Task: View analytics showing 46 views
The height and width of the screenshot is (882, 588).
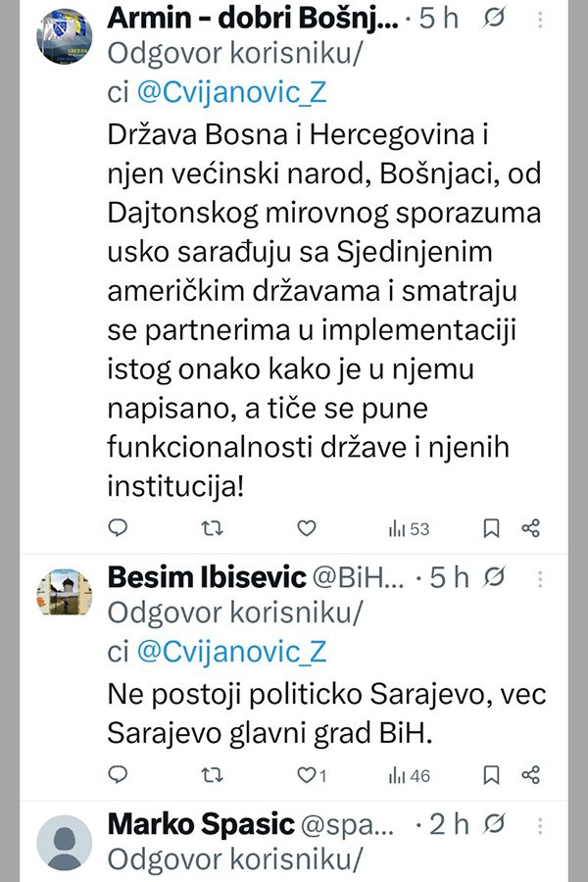Action: coord(410,775)
